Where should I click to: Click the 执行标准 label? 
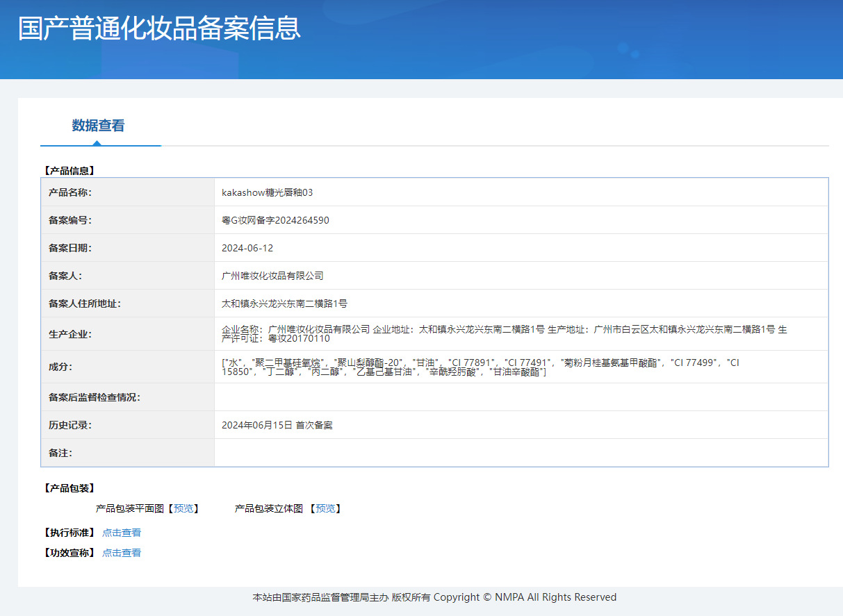click(69, 533)
